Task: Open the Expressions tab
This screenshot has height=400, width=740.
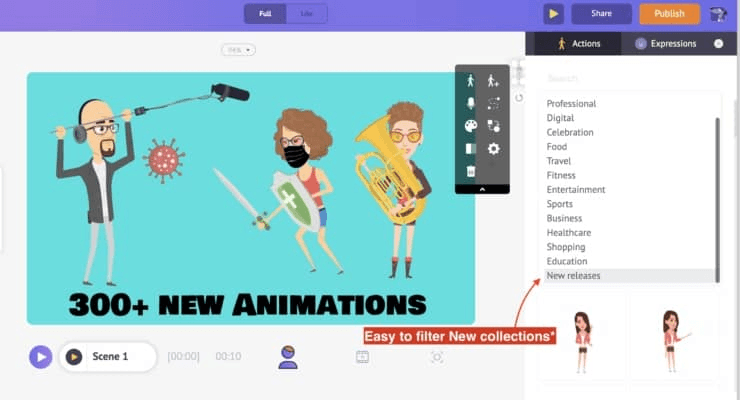Action: pos(666,44)
